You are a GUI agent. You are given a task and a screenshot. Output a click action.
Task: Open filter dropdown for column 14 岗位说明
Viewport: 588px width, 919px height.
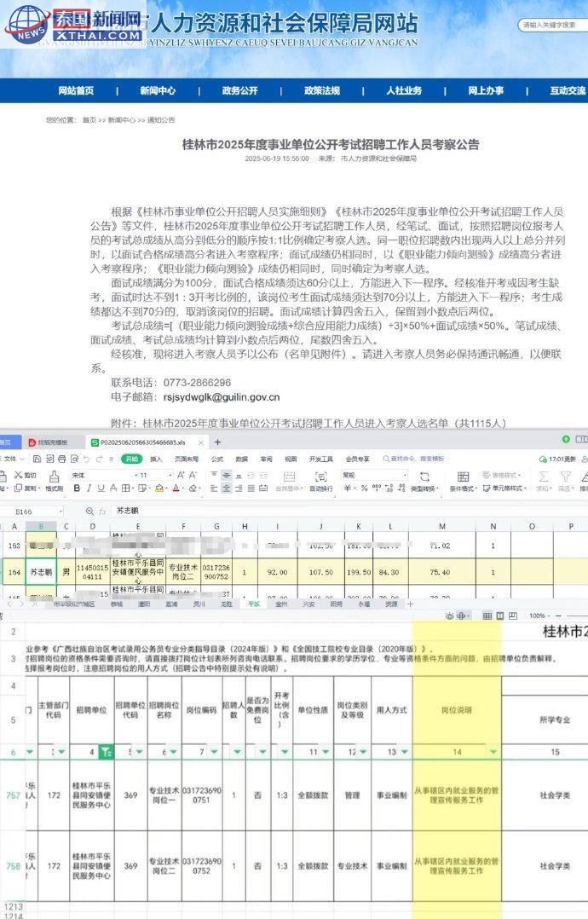(x=494, y=752)
